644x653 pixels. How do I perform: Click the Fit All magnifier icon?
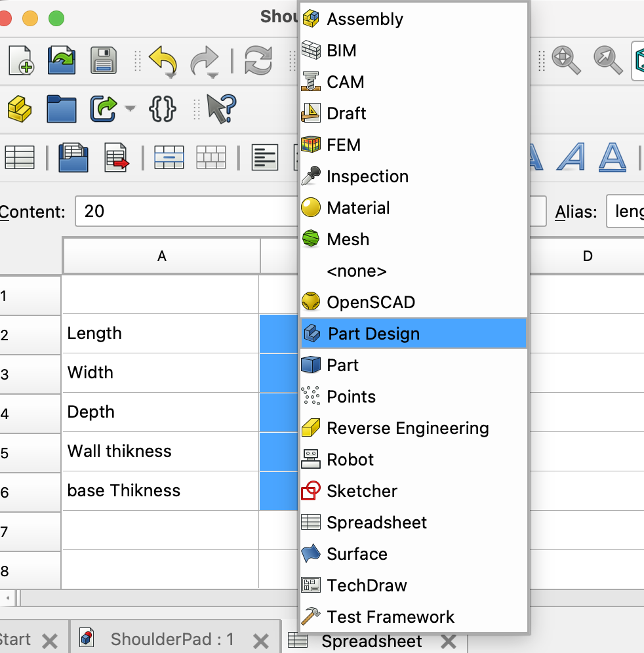[566, 60]
